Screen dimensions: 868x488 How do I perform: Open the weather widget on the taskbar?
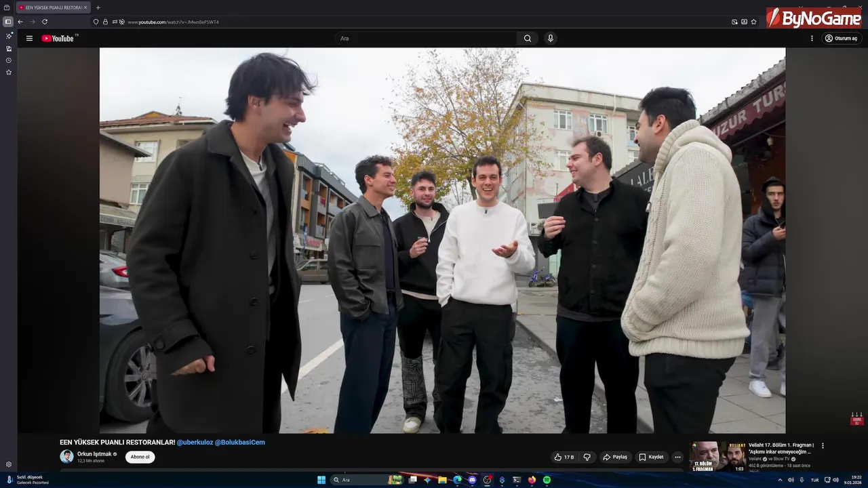point(27,480)
